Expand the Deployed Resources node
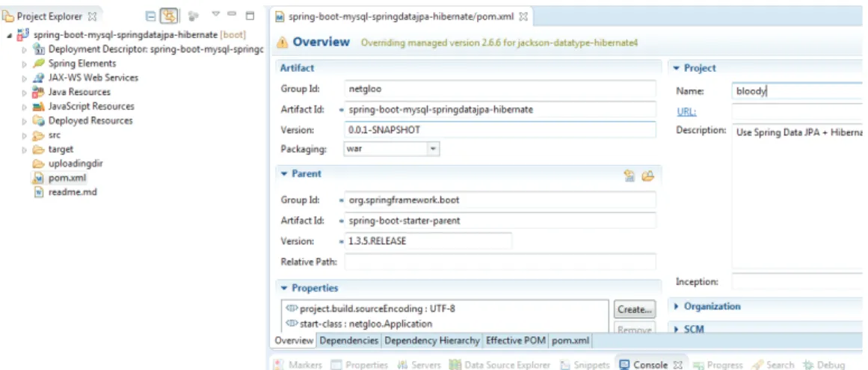 point(24,121)
